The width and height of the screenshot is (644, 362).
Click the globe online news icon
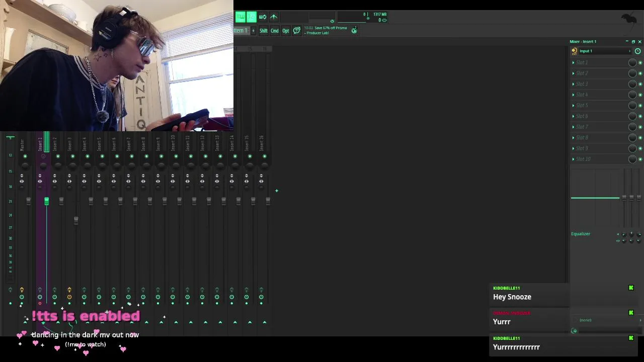tap(354, 30)
